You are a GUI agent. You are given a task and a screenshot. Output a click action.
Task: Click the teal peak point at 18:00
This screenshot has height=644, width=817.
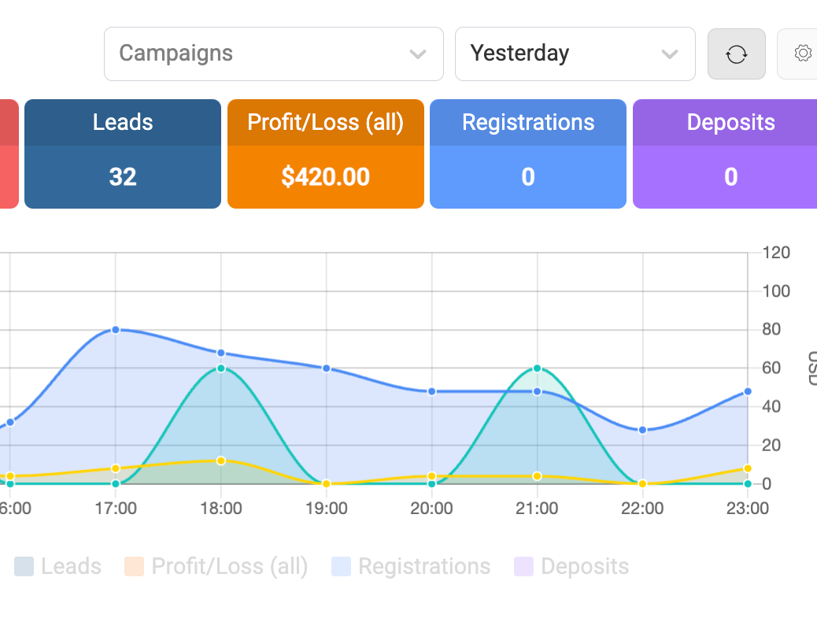coord(221,368)
